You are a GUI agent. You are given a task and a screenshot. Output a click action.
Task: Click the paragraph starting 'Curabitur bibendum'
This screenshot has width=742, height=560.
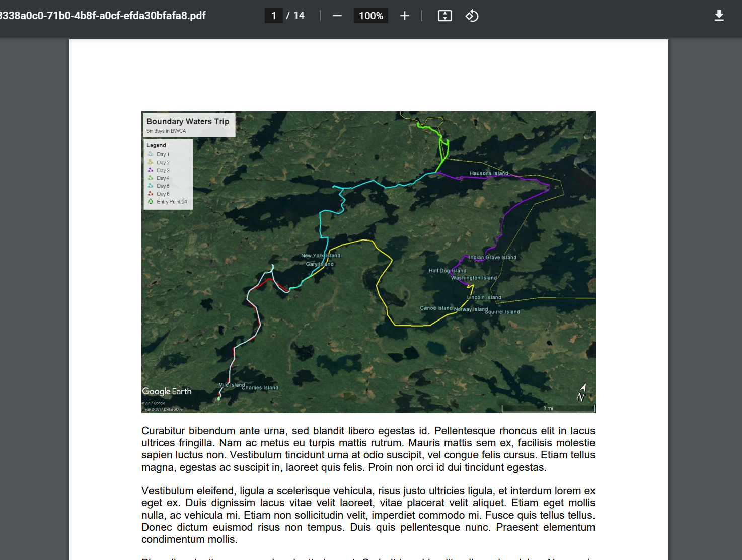(x=368, y=449)
